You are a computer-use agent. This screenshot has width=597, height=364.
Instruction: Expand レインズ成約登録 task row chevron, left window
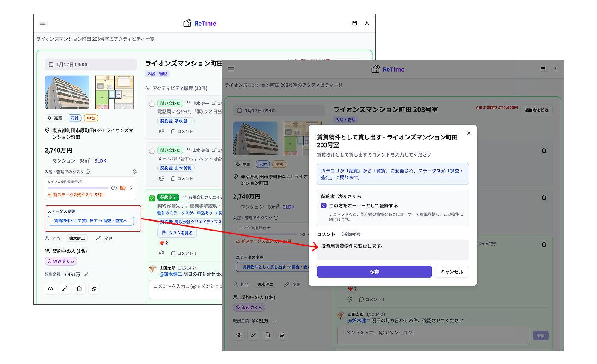[131, 188]
